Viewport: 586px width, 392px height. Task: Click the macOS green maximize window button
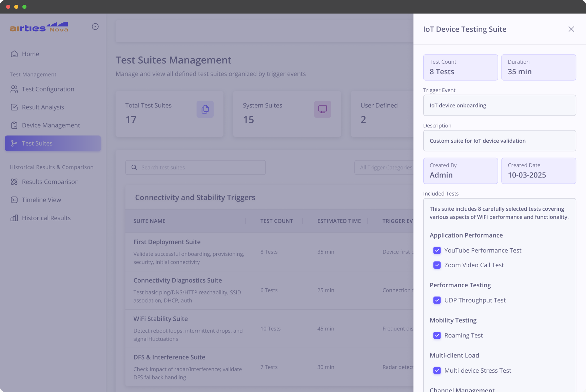pos(24,7)
